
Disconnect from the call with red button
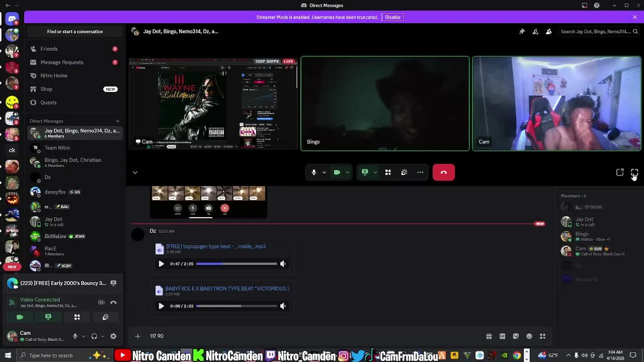pyautogui.click(x=444, y=172)
